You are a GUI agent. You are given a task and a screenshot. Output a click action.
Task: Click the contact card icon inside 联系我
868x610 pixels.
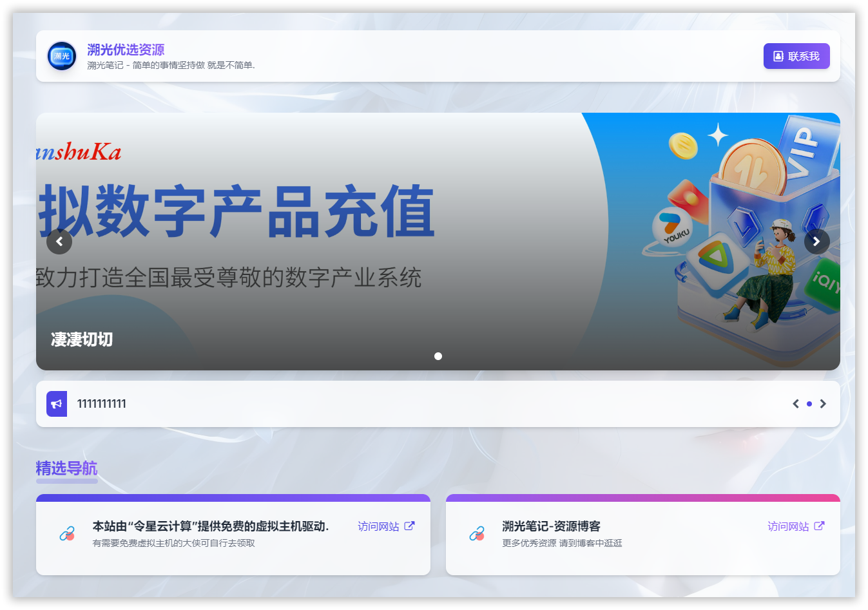point(778,57)
